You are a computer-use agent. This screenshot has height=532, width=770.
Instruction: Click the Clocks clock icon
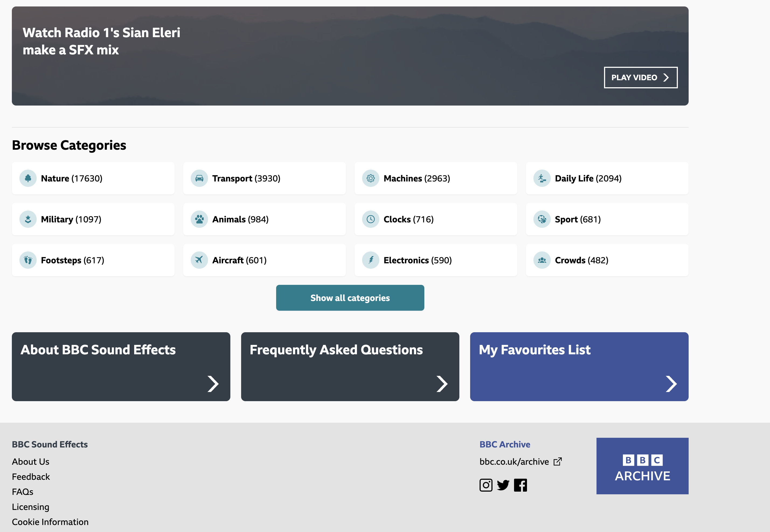point(370,219)
